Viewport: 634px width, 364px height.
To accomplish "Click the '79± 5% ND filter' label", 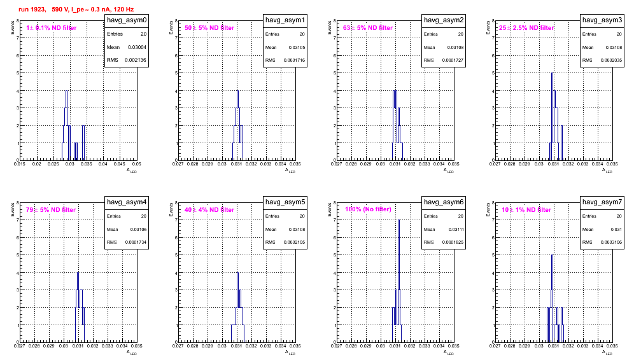I will coord(51,210).
